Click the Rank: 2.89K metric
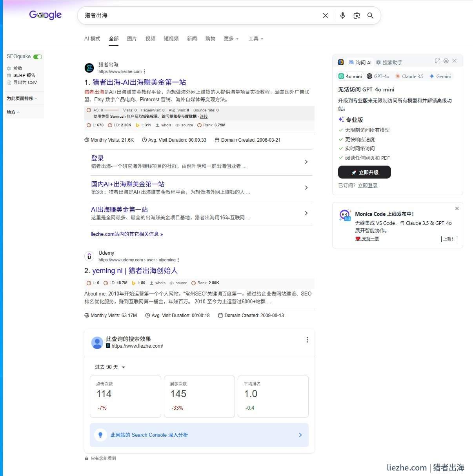Viewport: 473px width, 476px height. [205, 283]
